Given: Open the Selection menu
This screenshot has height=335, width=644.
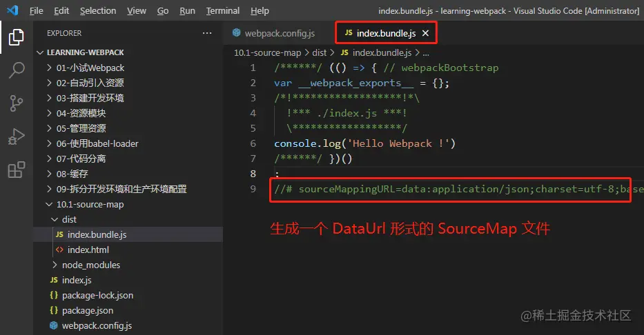Looking at the screenshot, I should point(98,10).
